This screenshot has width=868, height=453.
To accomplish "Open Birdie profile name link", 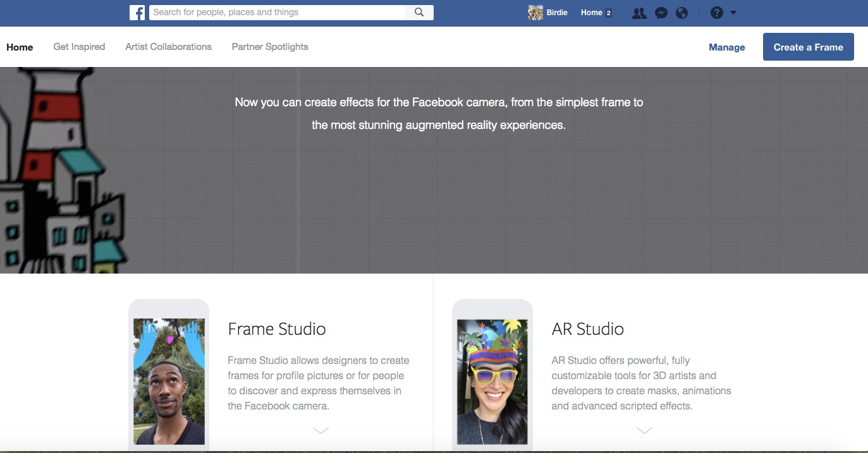I will [557, 13].
